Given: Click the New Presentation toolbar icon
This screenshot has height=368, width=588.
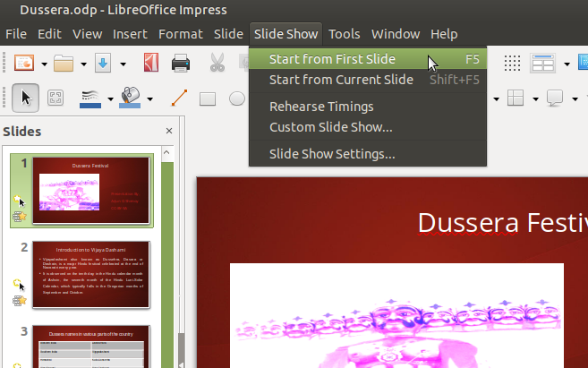Looking at the screenshot, I should [24, 63].
